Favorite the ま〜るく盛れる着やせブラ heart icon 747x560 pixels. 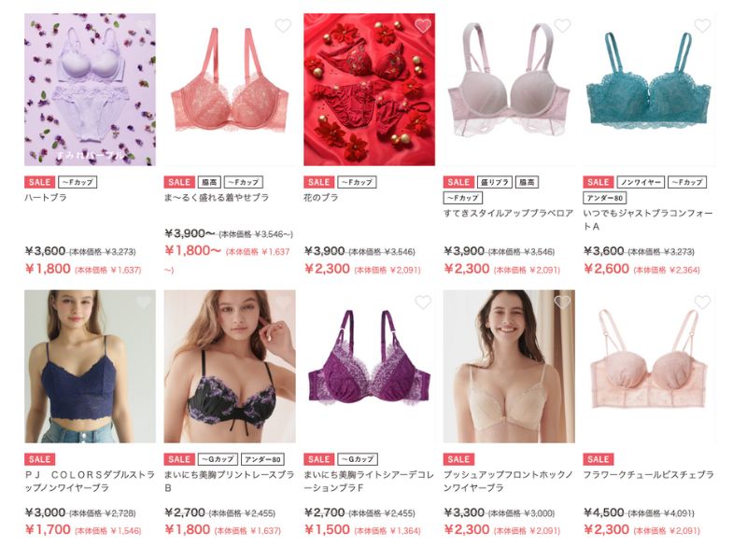(283, 26)
